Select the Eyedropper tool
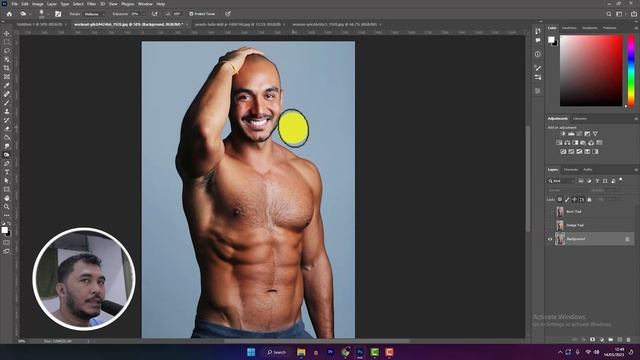This screenshot has height=360, width=640. tap(7, 85)
